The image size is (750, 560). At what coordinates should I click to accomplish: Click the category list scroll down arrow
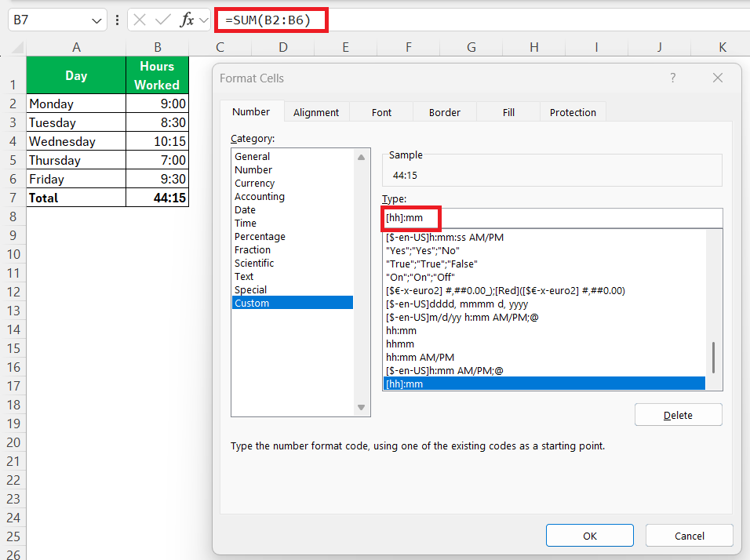pyautogui.click(x=361, y=407)
